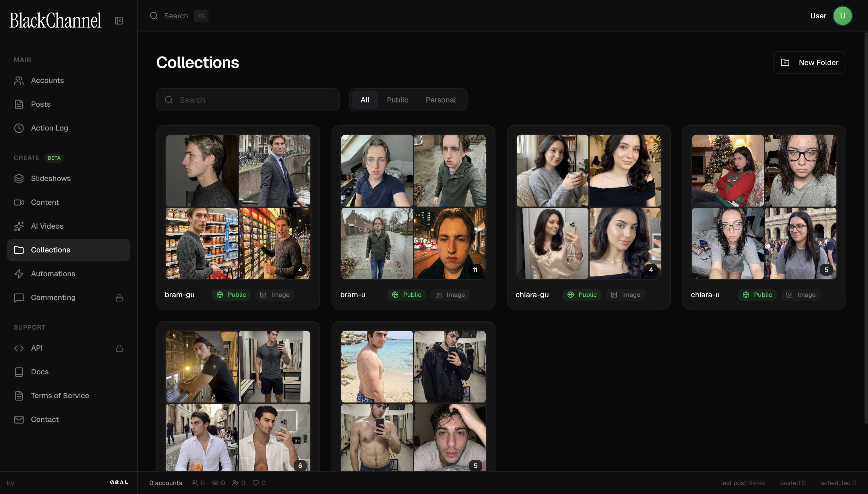Click the Image tag on chiara-u
The width and height of the screenshot is (868, 494).
[801, 295]
